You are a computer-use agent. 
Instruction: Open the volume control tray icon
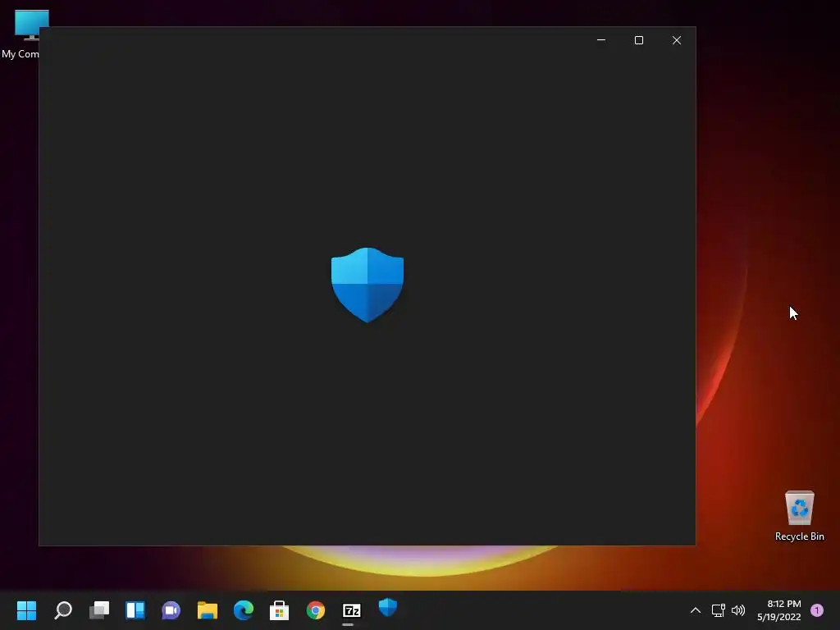click(738, 610)
